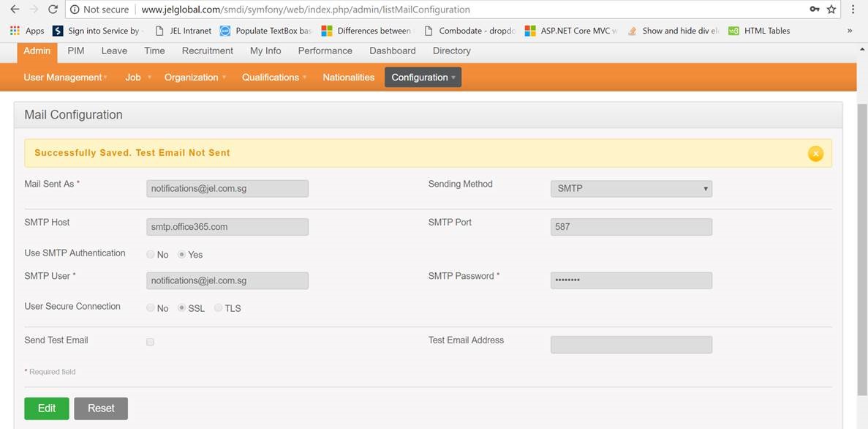The height and width of the screenshot is (429, 868).
Task: Select No for SMTP Authentication
Action: pyautogui.click(x=151, y=255)
